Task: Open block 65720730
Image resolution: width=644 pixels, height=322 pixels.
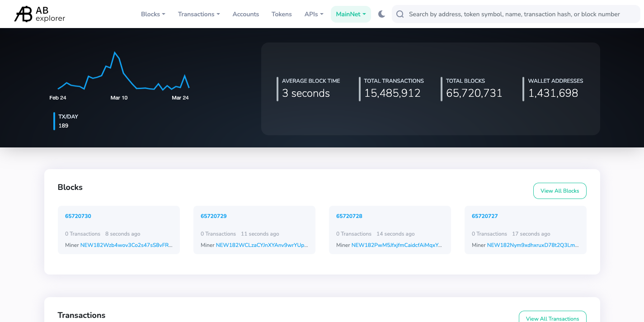Action: [78, 216]
